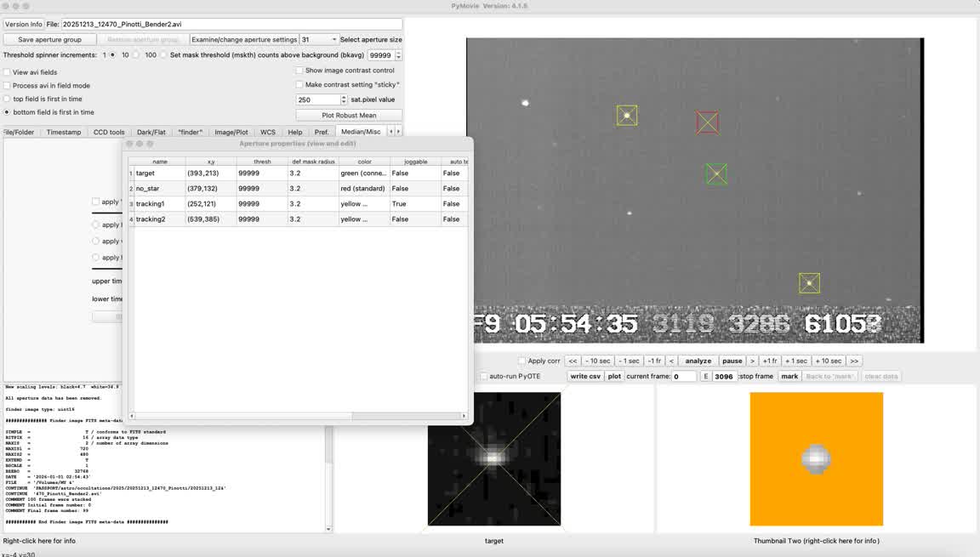
Task: Jump to first frame with << button
Action: click(x=573, y=361)
